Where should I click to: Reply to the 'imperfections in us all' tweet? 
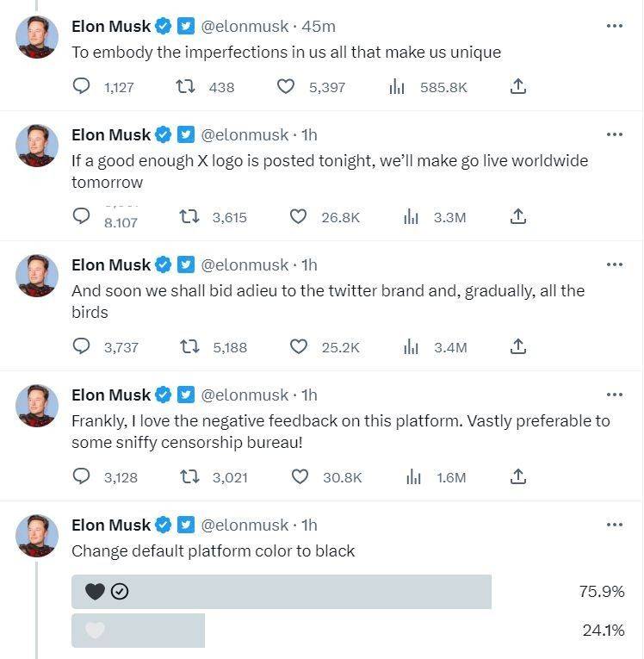coord(83,86)
